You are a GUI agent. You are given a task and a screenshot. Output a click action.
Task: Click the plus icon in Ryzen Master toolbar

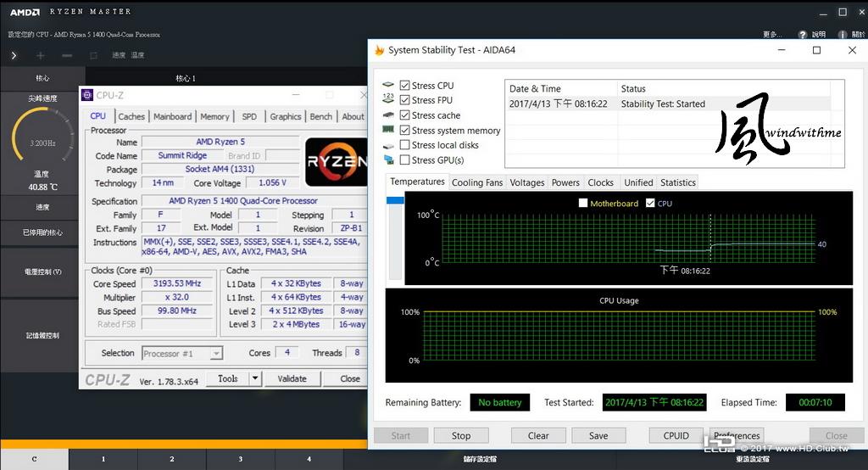[x=41, y=55]
